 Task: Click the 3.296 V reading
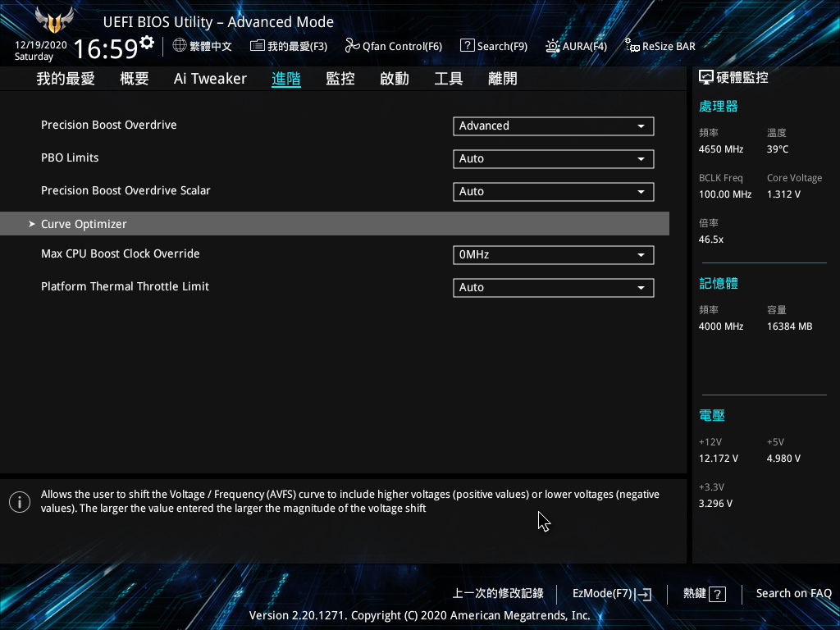715,503
